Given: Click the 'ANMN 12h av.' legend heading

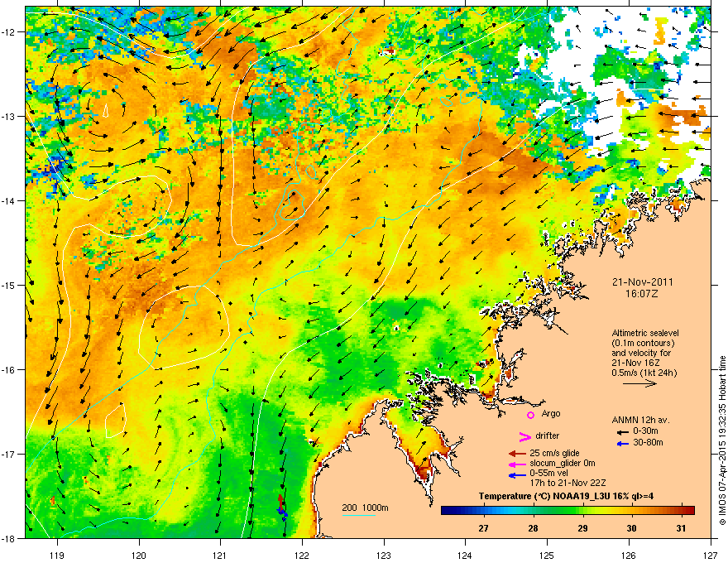Looking at the screenshot, I should [640, 420].
